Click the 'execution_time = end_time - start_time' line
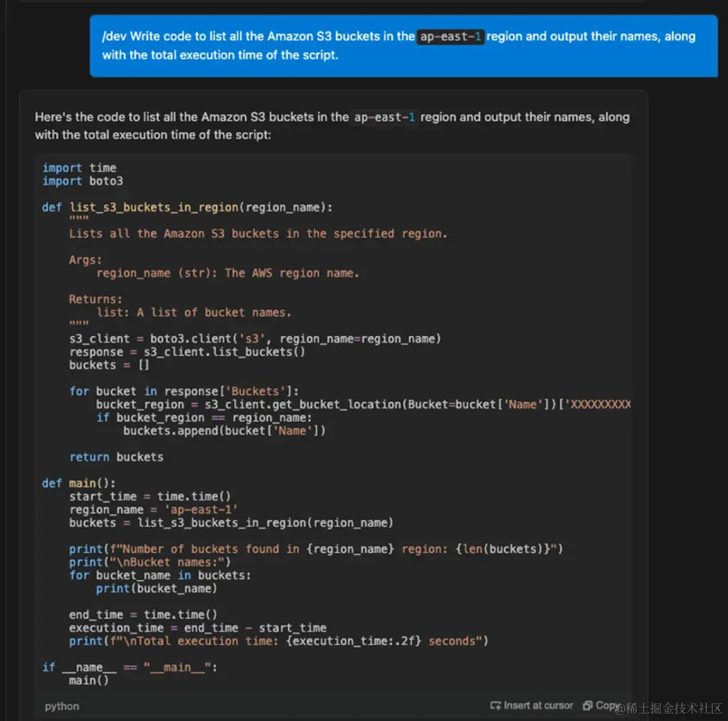This screenshot has width=728, height=721. (198, 628)
